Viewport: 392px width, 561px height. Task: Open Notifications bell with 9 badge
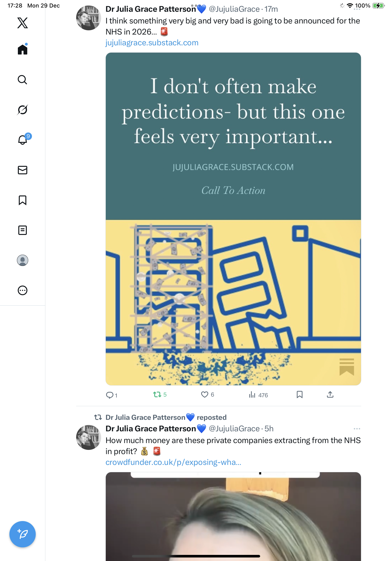coord(23,140)
